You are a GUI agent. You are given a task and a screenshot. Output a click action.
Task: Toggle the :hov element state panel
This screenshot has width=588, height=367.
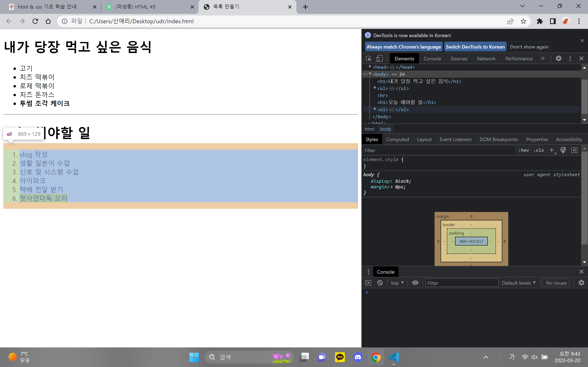coord(524,150)
